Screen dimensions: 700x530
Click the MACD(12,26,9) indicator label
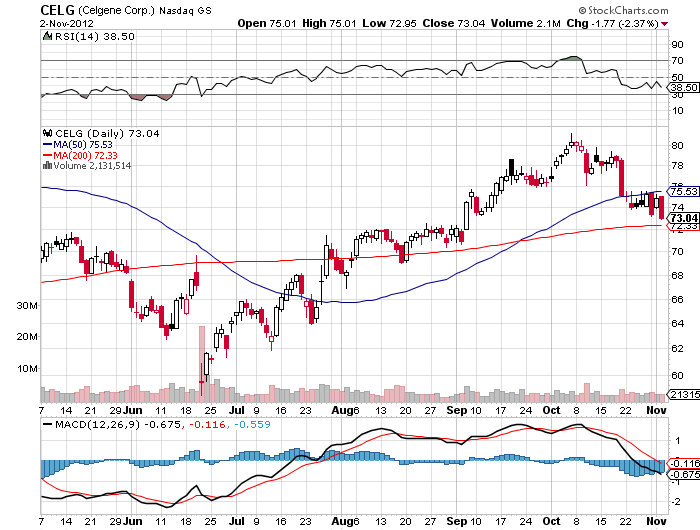tap(97, 424)
